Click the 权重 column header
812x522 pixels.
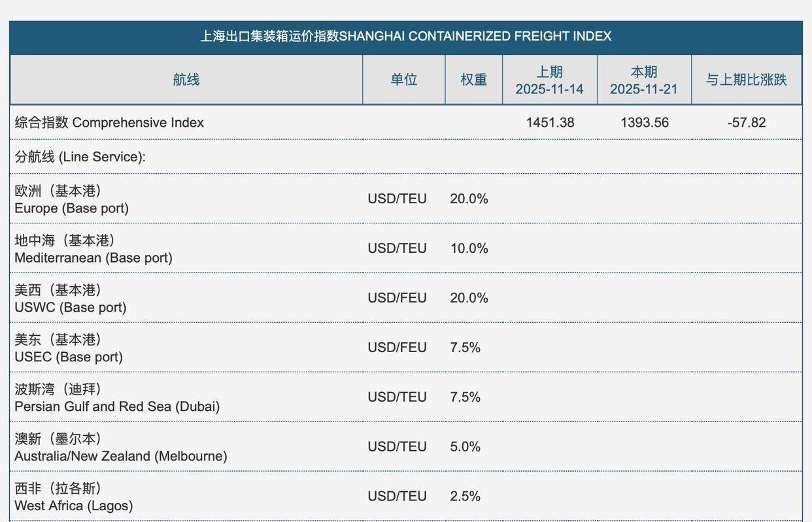point(473,80)
